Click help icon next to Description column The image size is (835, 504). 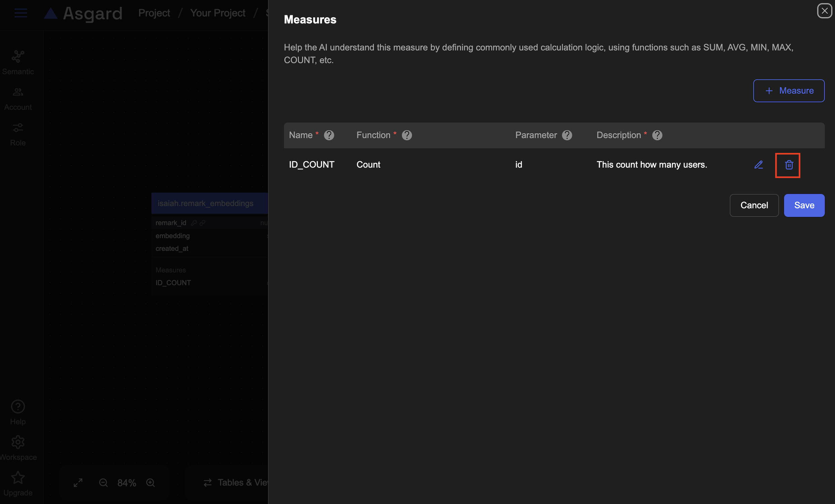[657, 135]
